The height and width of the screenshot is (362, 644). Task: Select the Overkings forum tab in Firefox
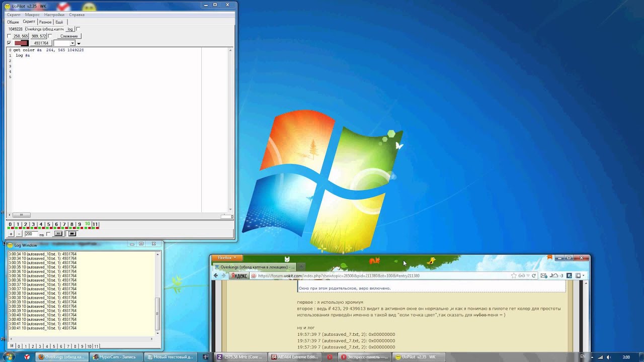(255, 267)
